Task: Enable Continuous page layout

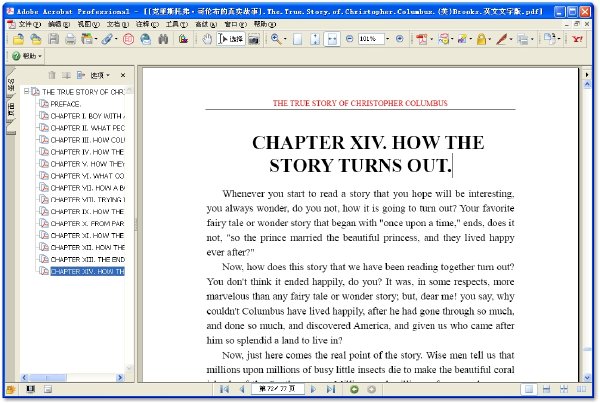Action: [546, 389]
